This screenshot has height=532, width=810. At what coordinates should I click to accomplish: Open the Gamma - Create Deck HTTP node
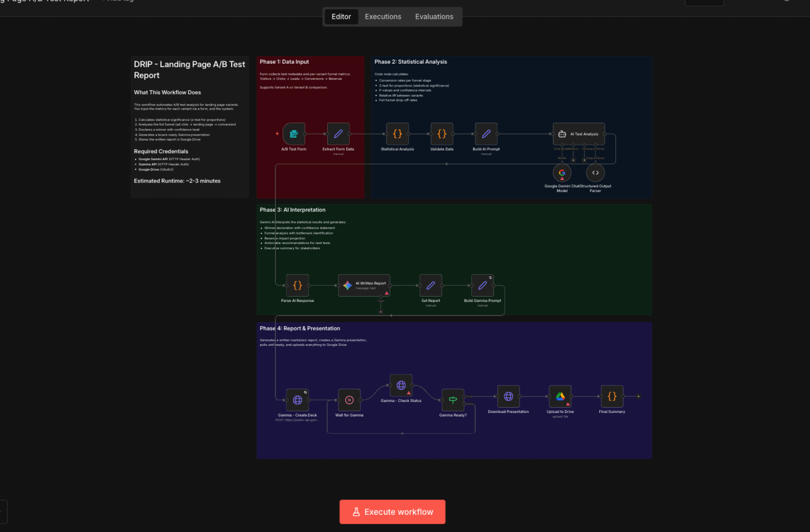point(297,400)
